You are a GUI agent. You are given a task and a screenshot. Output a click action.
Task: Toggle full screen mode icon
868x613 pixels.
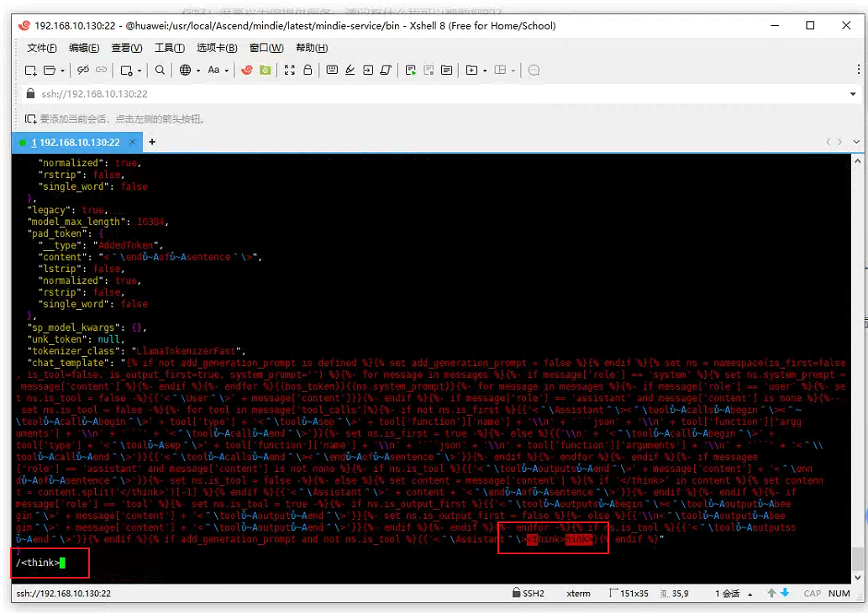(290, 70)
